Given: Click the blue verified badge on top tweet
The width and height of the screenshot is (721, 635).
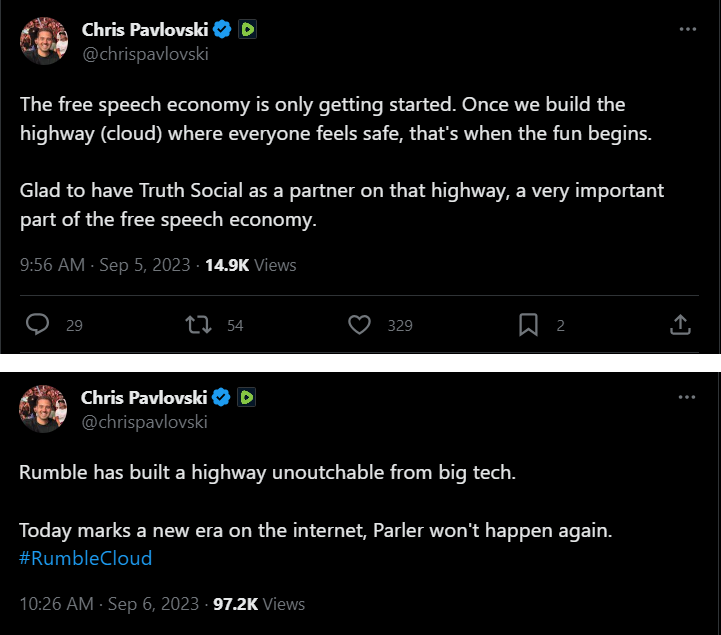Looking at the screenshot, I should point(222,30).
